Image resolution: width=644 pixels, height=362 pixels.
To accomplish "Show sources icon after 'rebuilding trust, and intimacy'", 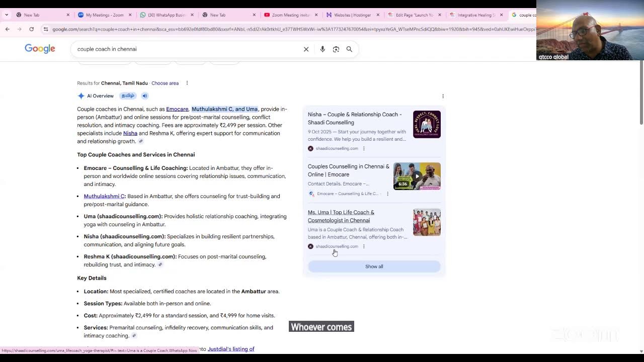I will [x=160, y=264].
